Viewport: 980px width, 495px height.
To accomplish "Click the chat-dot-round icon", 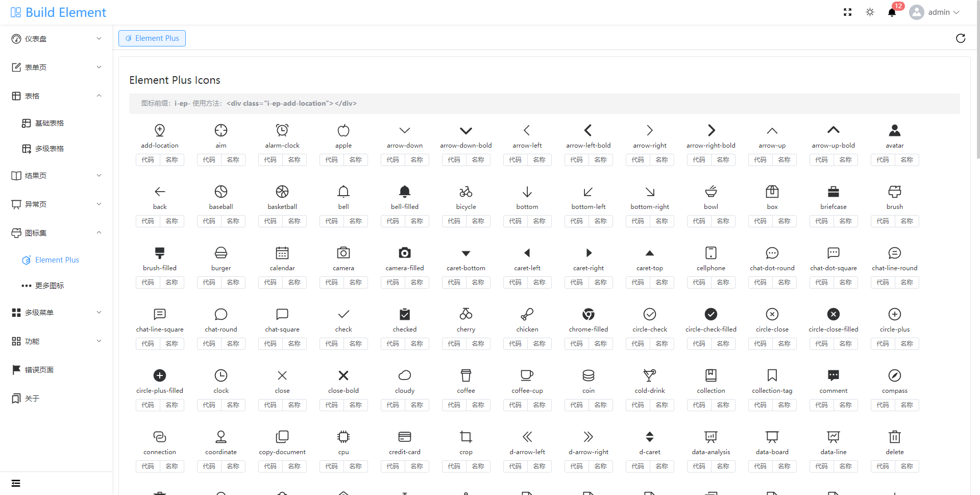I will pos(772,253).
